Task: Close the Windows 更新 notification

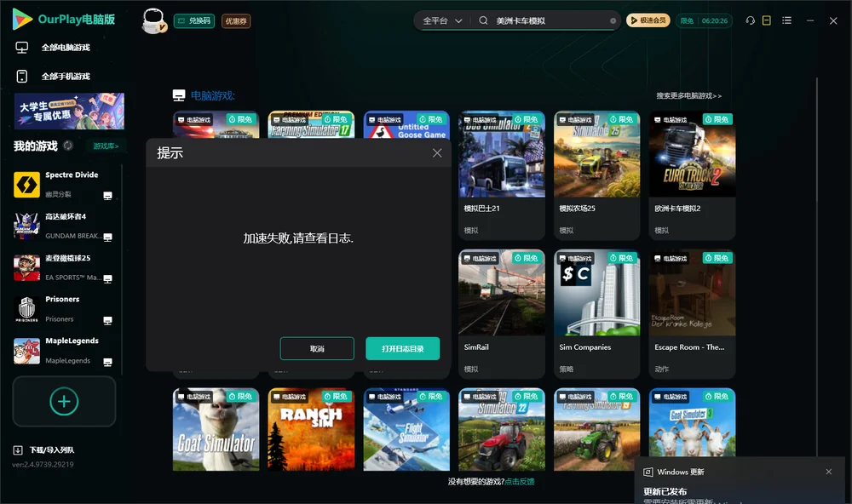Action: (x=829, y=472)
